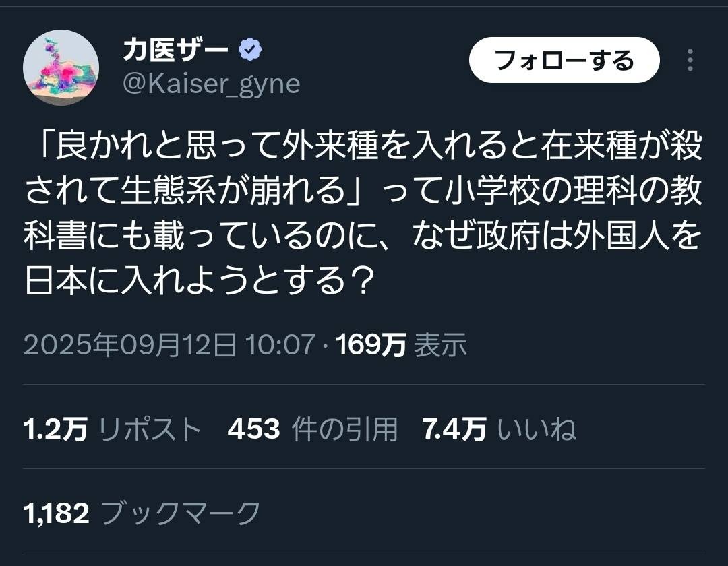This screenshot has height=566, width=728.
Task: Click the post date 2025年09月12日
Action: pos(130,346)
